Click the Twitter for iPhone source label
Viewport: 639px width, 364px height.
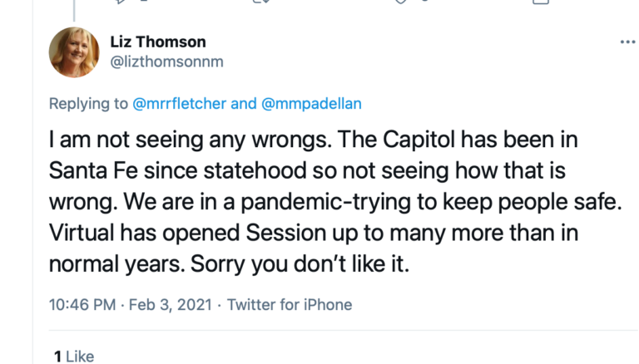click(290, 304)
